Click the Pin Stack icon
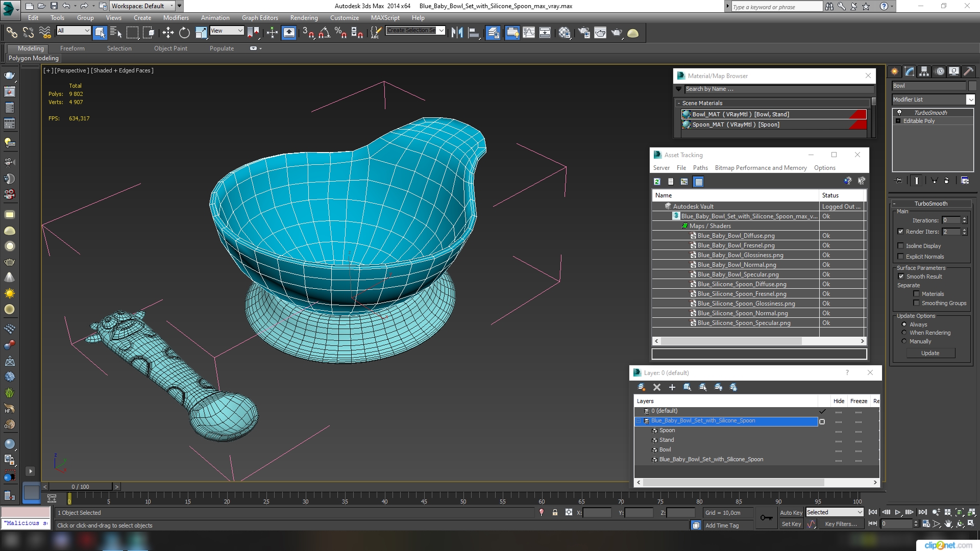Screen dimensions: 980x551 coord(899,180)
